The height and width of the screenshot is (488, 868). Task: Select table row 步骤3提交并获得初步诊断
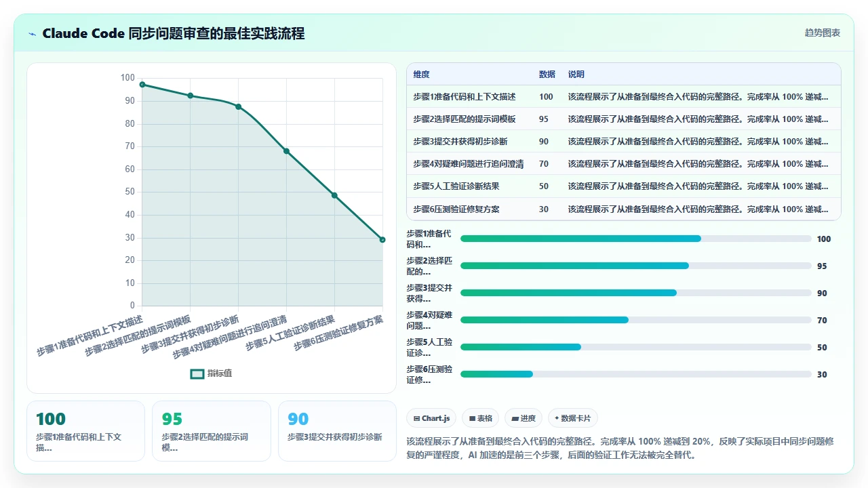coord(623,142)
